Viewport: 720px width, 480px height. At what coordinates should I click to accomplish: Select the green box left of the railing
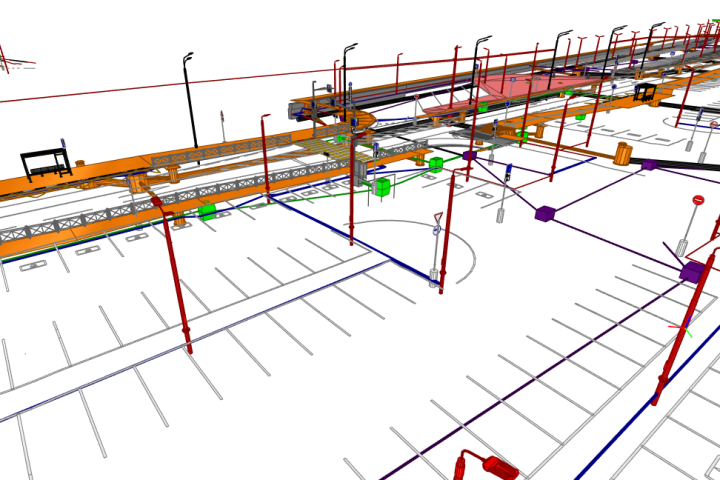click(x=207, y=211)
